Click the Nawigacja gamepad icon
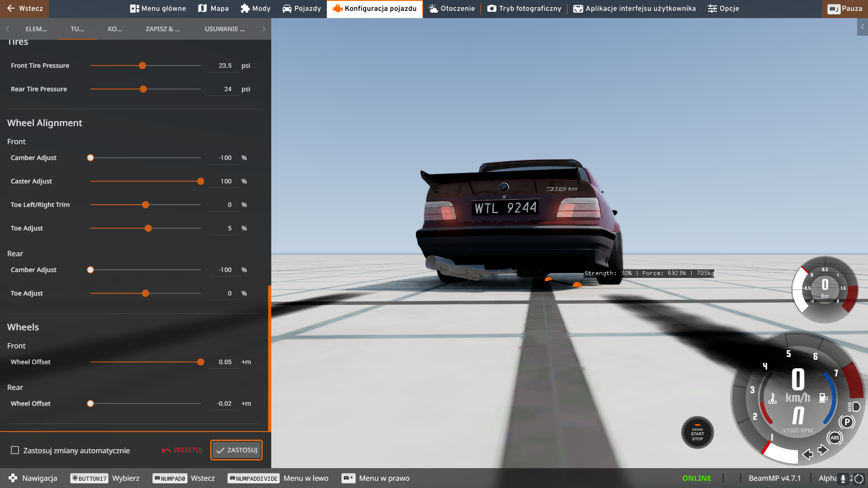The height and width of the screenshot is (488, 868). point(13,478)
